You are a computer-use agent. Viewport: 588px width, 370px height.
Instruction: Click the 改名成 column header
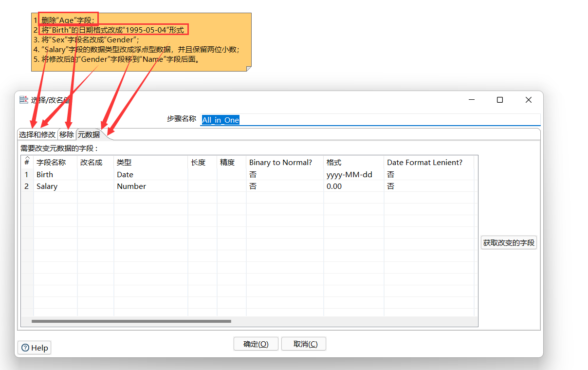pos(95,163)
